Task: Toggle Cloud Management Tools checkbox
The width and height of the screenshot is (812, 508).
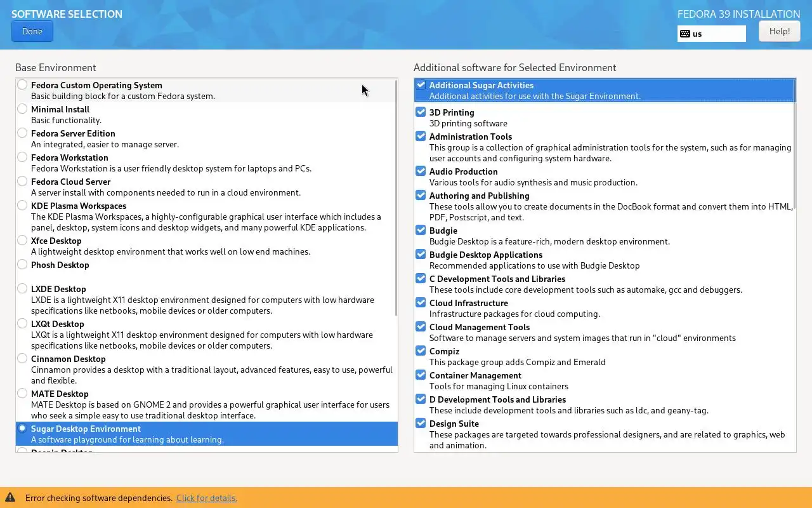Action: 421,326
